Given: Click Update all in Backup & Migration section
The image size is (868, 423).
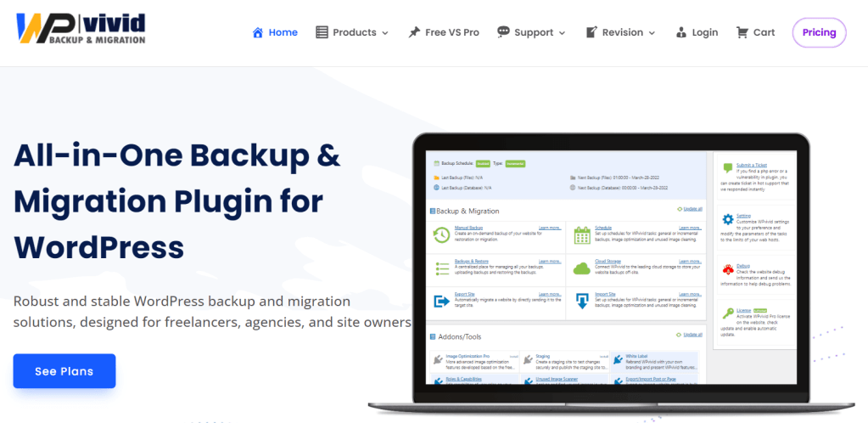Looking at the screenshot, I should 692,209.
